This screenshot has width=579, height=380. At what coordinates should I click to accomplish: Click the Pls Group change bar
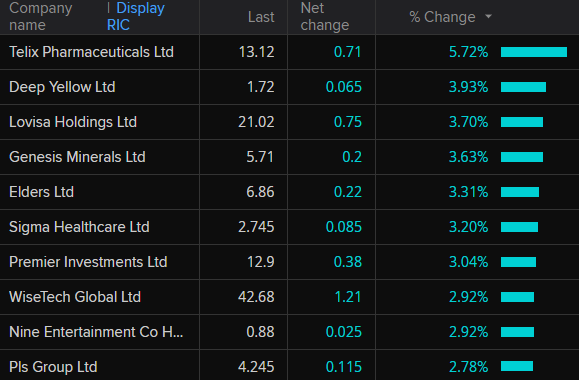[x=517, y=366]
